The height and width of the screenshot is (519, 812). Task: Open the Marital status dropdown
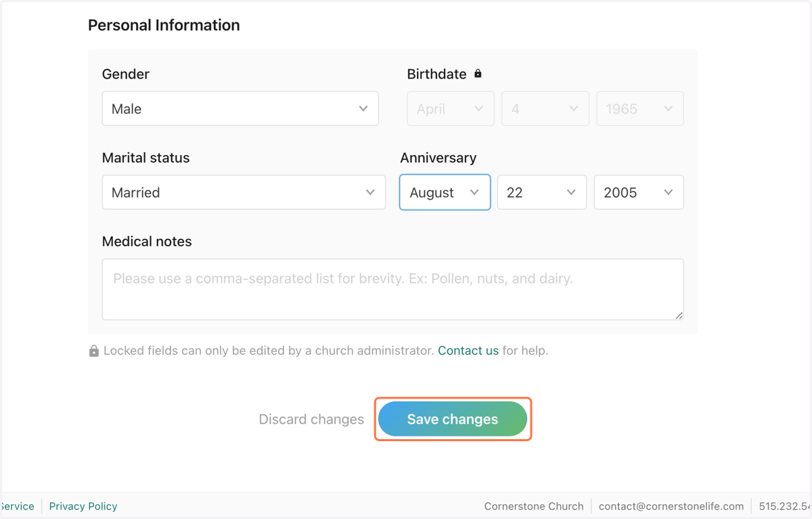244,192
